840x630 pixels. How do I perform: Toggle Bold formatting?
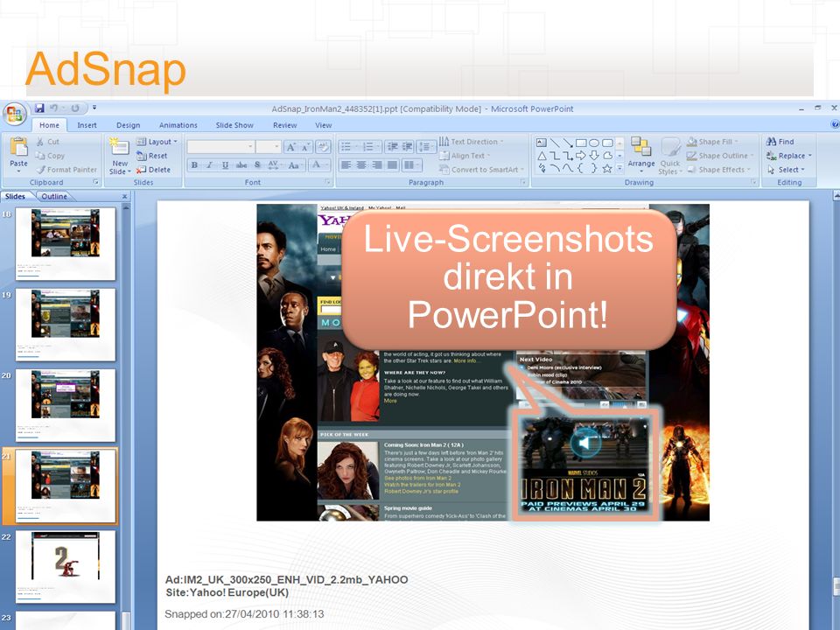(194, 165)
